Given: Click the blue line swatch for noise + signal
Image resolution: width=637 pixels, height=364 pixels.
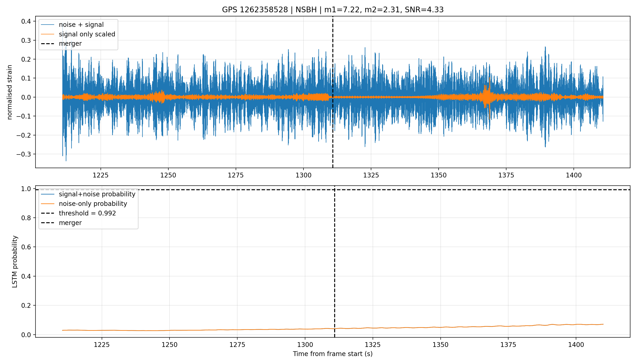Looking at the screenshot, I should click(48, 25).
